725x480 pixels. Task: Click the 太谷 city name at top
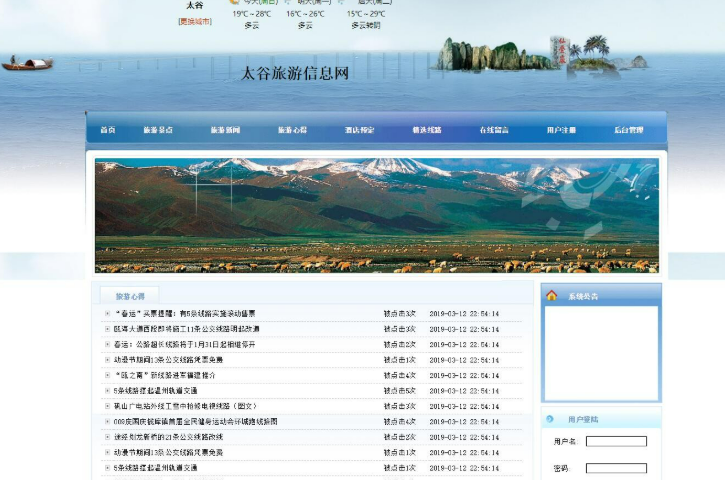pyautogui.click(x=195, y=5)
